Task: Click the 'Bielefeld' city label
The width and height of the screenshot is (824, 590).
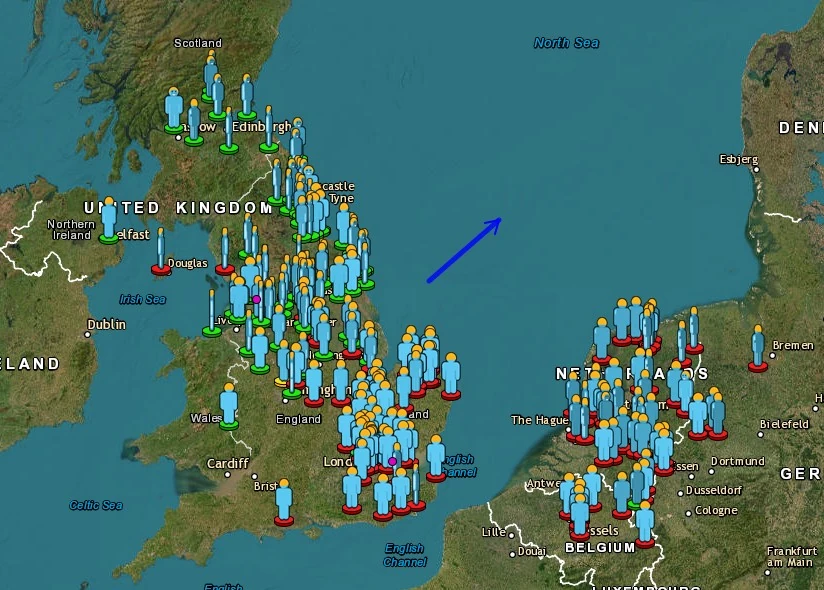Action: point(785,424)
